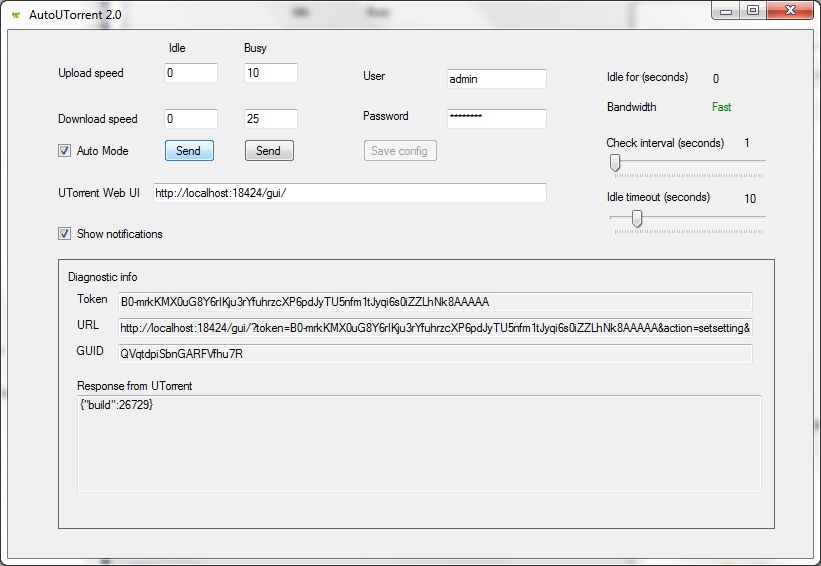The height and width of the screenshot is (566, 821).
Task: Click the GUID field QVqtdpiSbnGARFVfhu7R
Action: point(435,354)
